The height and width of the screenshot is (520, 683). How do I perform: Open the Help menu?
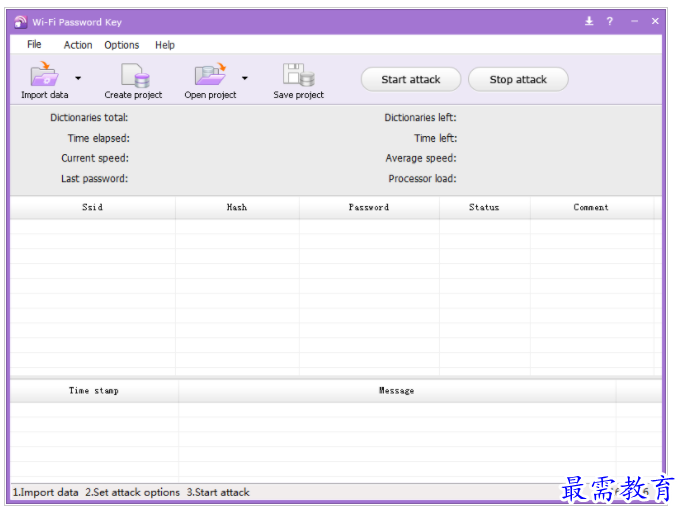coord(165,45)
